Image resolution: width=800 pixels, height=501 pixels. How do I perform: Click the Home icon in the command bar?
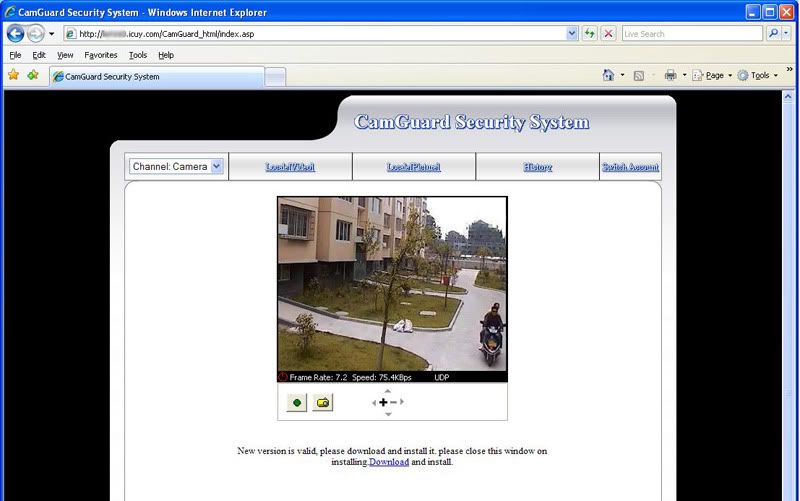pos(608,75)
